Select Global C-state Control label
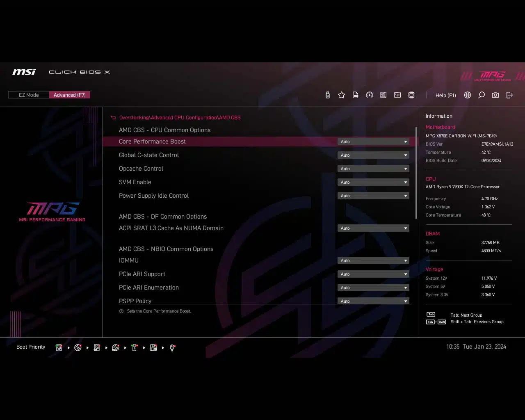Image resolution: width=525 pixels, height=420 pixels. pos(149,155)
